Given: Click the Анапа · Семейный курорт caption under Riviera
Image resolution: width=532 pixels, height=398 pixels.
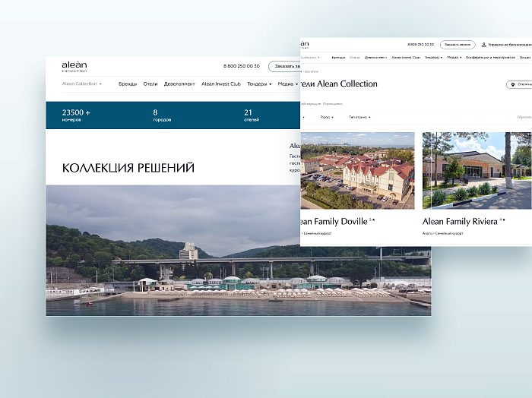Looking at the screenshot, I should coord(443,234).
